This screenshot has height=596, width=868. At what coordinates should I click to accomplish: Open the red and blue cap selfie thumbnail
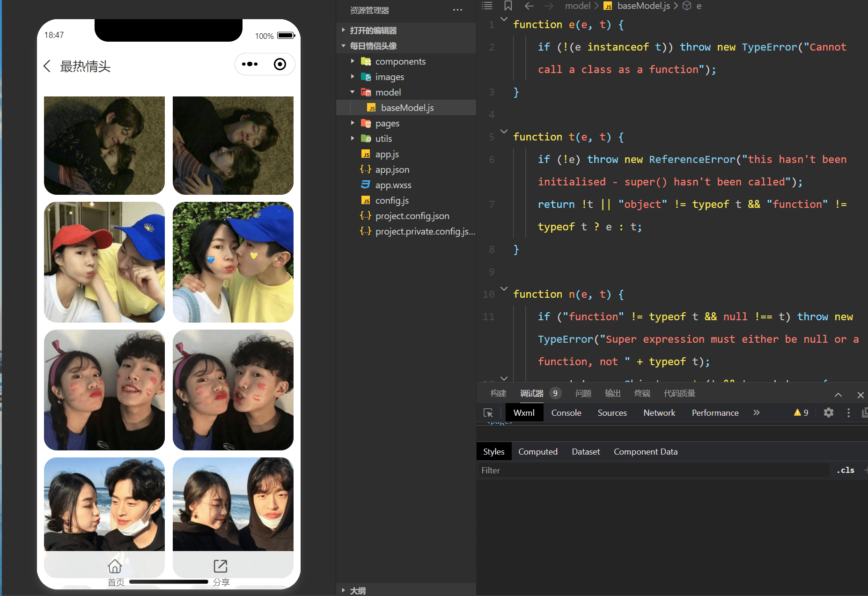tap(104, 262)
